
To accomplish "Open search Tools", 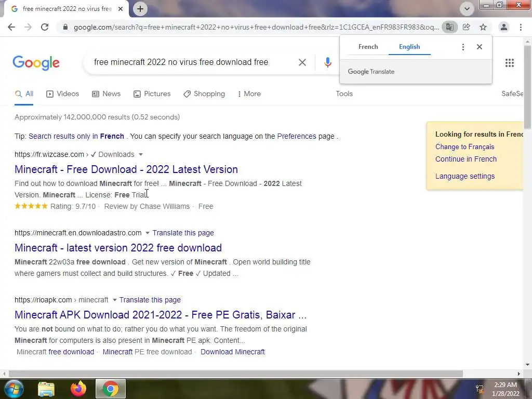I will 344,94.
